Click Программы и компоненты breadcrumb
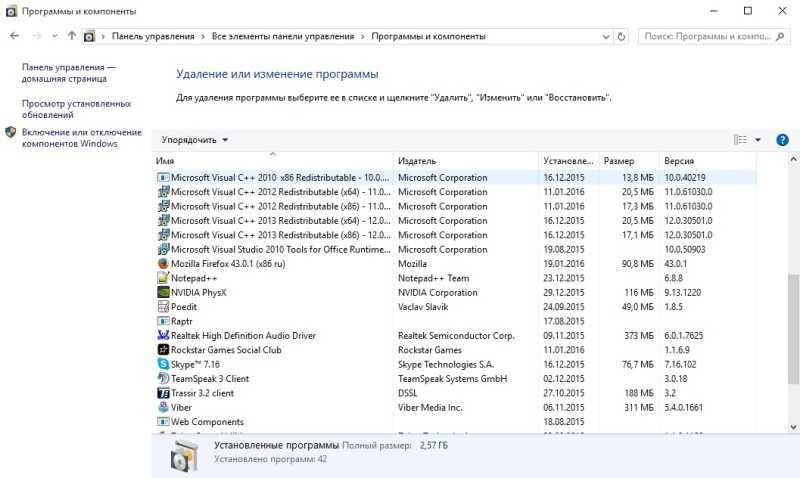This screenshot has height=478, width=800. tap(429, 36)
